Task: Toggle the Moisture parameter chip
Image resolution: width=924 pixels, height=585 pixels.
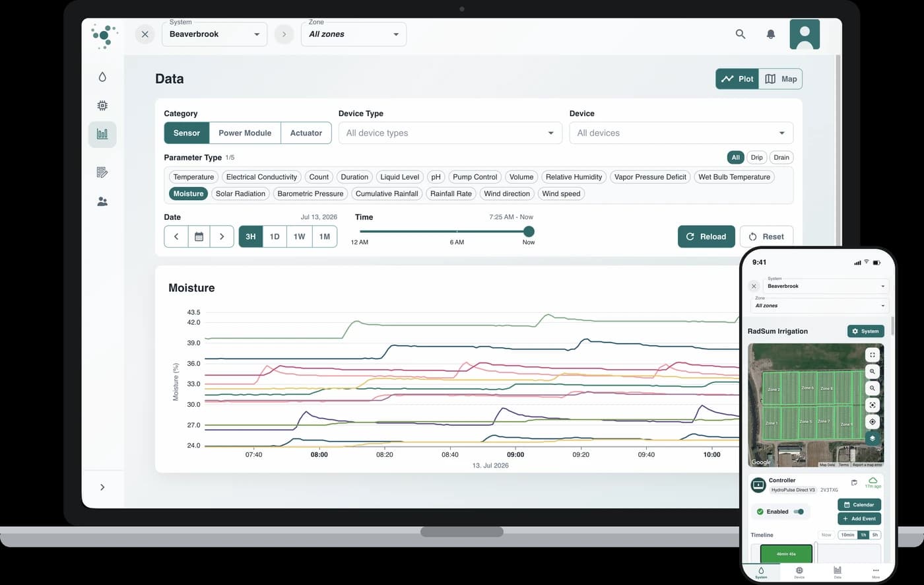Action: (x=189, y=193)
